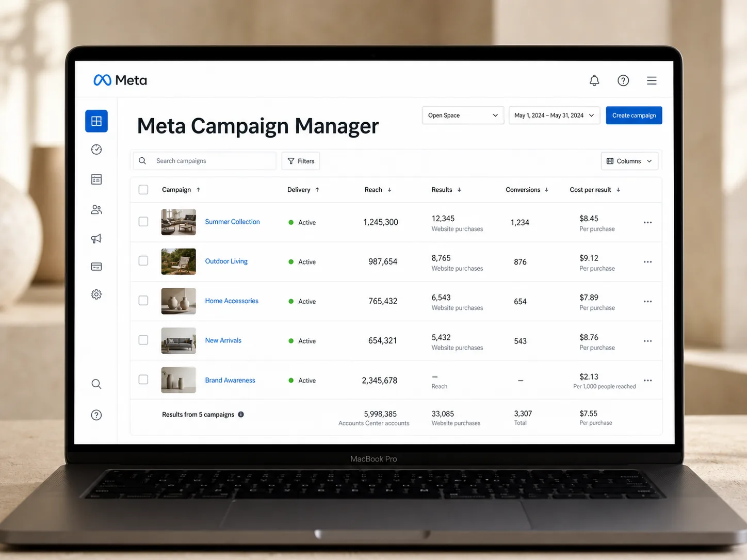Click the sidebar help question icon
Screen dimensions: 747x560
(96, 415)
